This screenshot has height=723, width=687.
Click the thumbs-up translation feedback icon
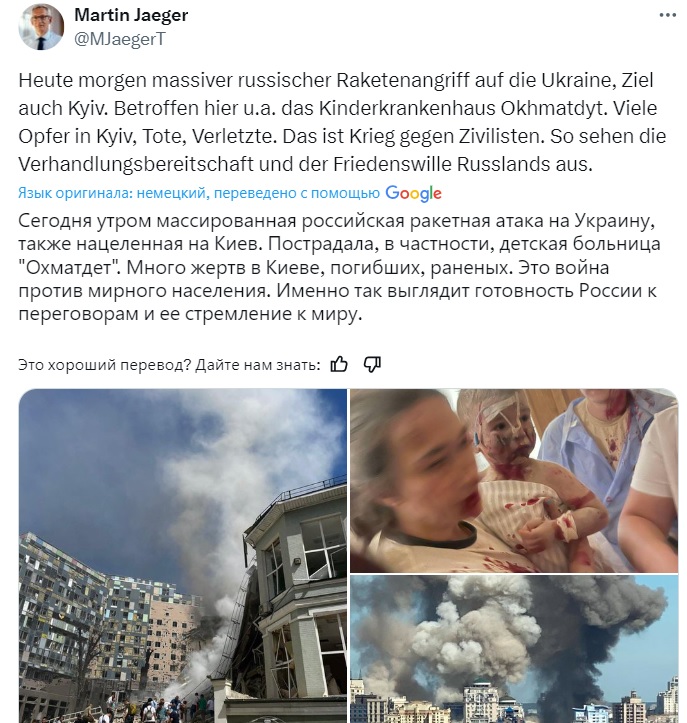[x=339, y=365]
